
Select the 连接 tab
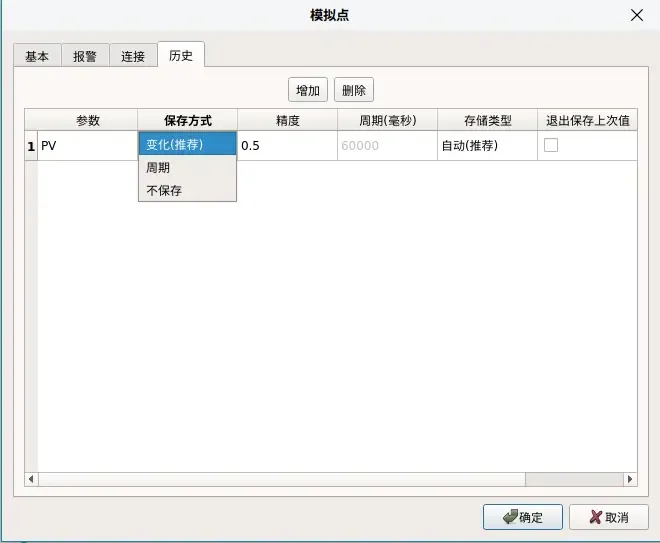[133, 56]
